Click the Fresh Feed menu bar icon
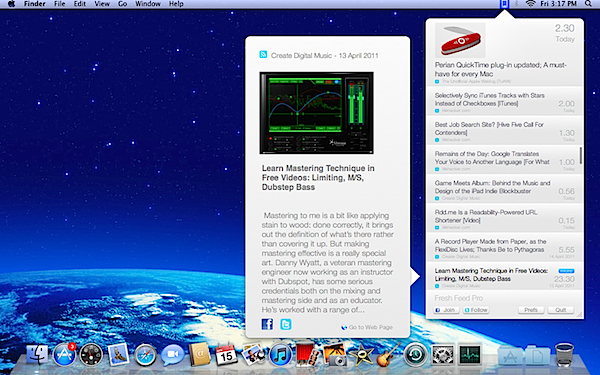Screen dimensions: 600x375 504,4
